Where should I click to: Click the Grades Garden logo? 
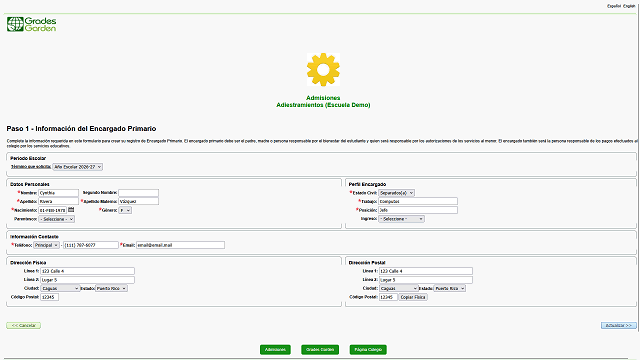coord(31,24)
